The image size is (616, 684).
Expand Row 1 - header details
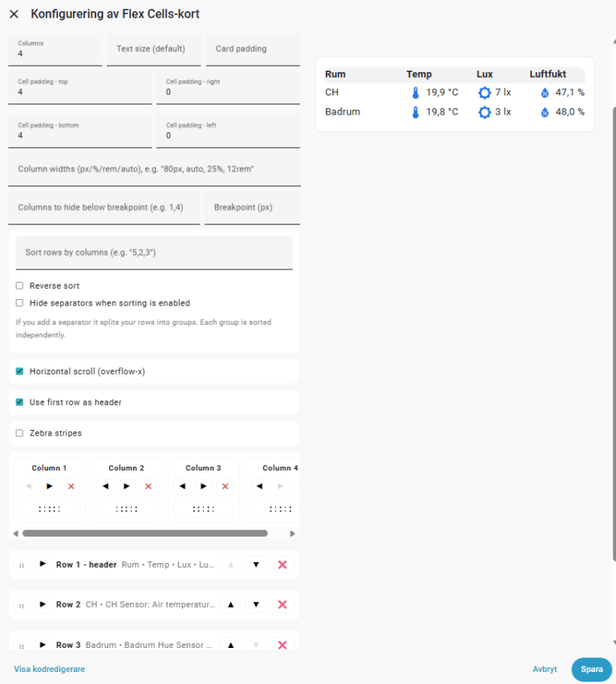pos(43,564)
